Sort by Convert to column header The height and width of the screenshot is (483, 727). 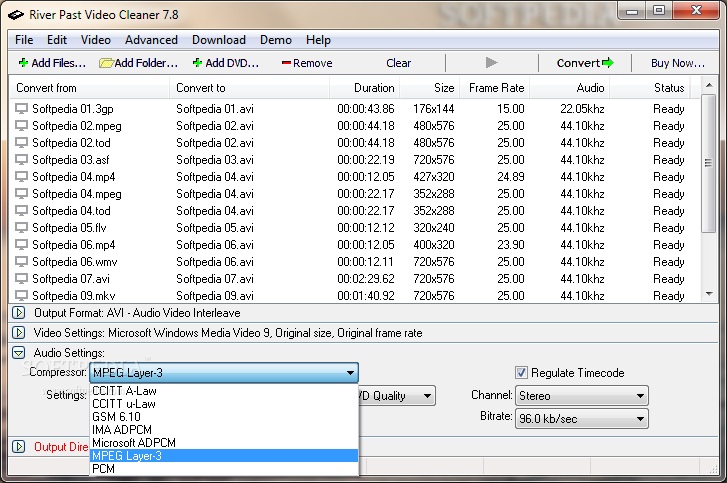(x=249, y=88)
